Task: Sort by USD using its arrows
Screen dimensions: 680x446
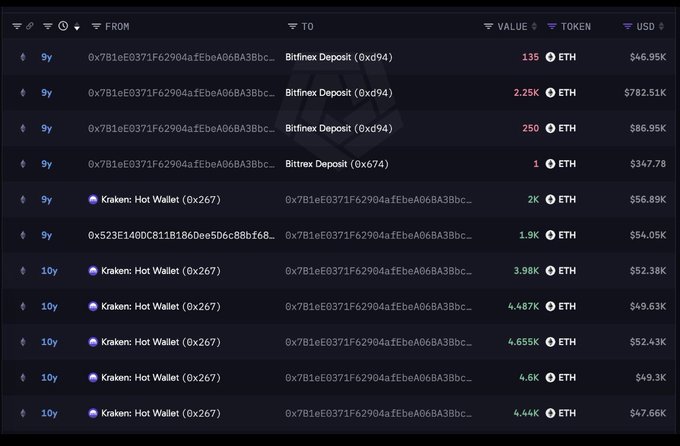Action: click(x=661, y=26)
